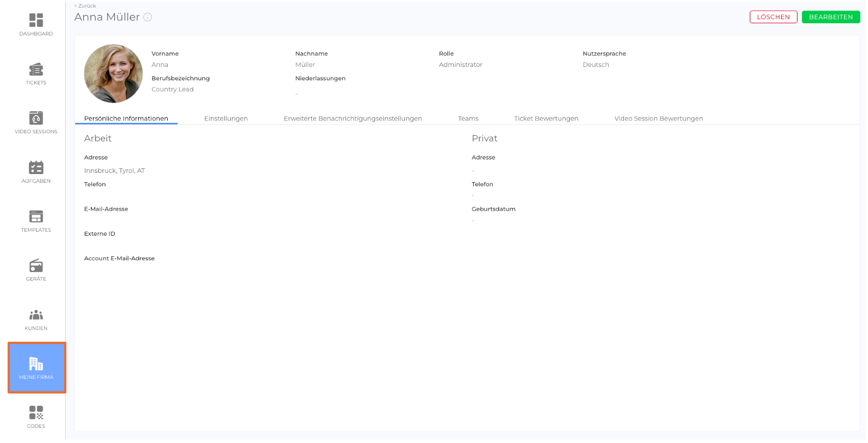Image resolution: width=868 pixels, height=443 pixels.
Task: Open Video Sessions headset icon
Action: pos(36,118)
